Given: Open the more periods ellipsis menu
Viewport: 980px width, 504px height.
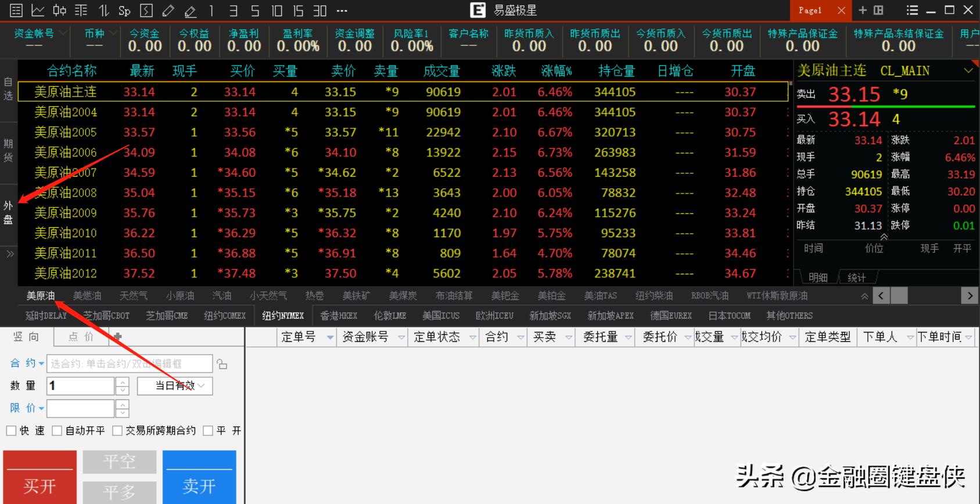Looking at the screenshot, I should point(342,10).
